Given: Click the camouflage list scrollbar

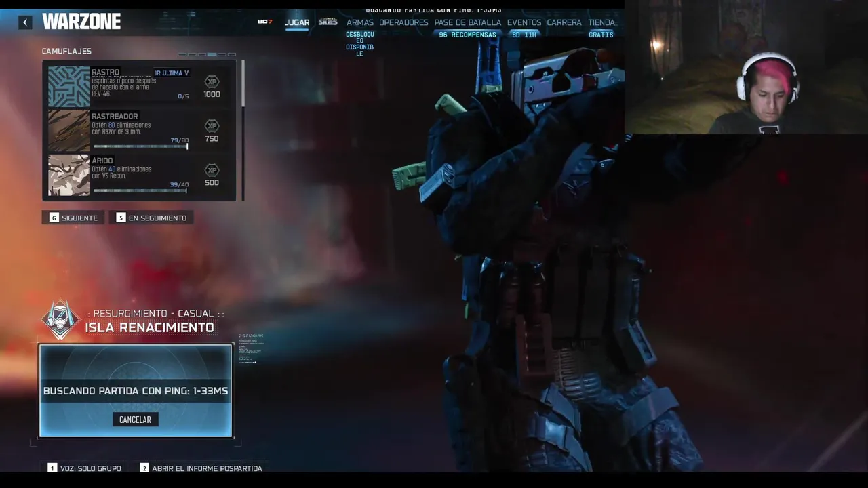Looking at the screenshot, I should click(x=242, y=83).
